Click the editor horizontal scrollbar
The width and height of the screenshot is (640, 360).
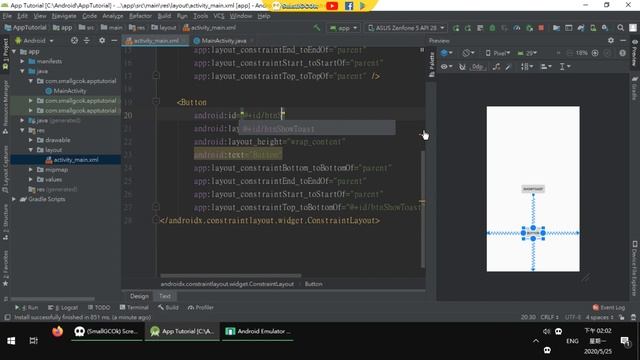pyautogui.click(x=231, y=276)
